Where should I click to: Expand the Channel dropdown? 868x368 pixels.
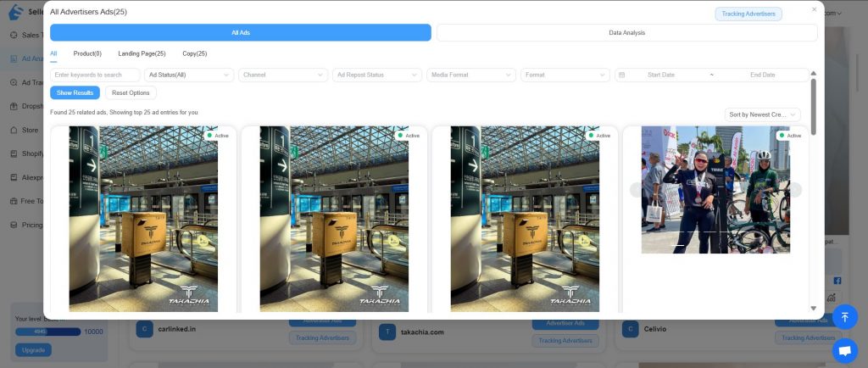283,75
